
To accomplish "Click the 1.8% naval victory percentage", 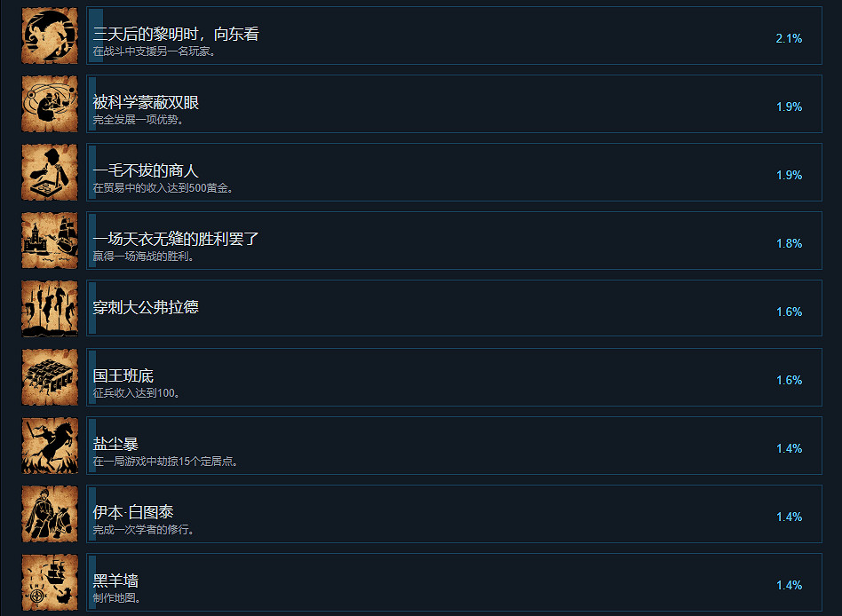I will pyautogui.click(x=789, y=243).
